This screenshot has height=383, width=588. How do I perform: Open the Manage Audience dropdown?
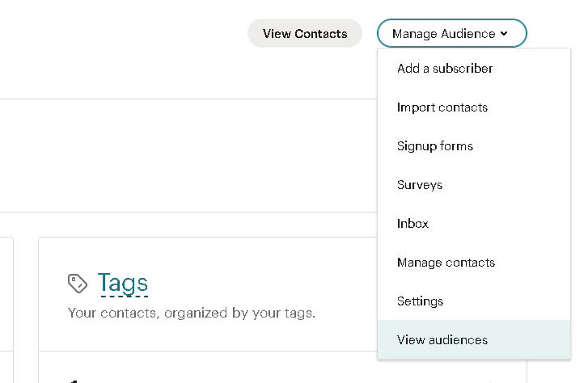pos(452,33)
